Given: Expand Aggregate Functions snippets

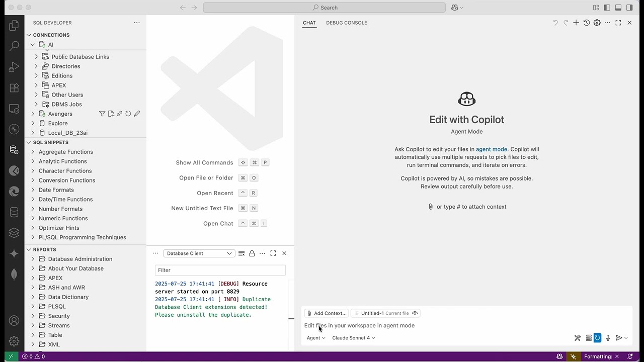Looking at the screenshot, I should click(33, 152).
